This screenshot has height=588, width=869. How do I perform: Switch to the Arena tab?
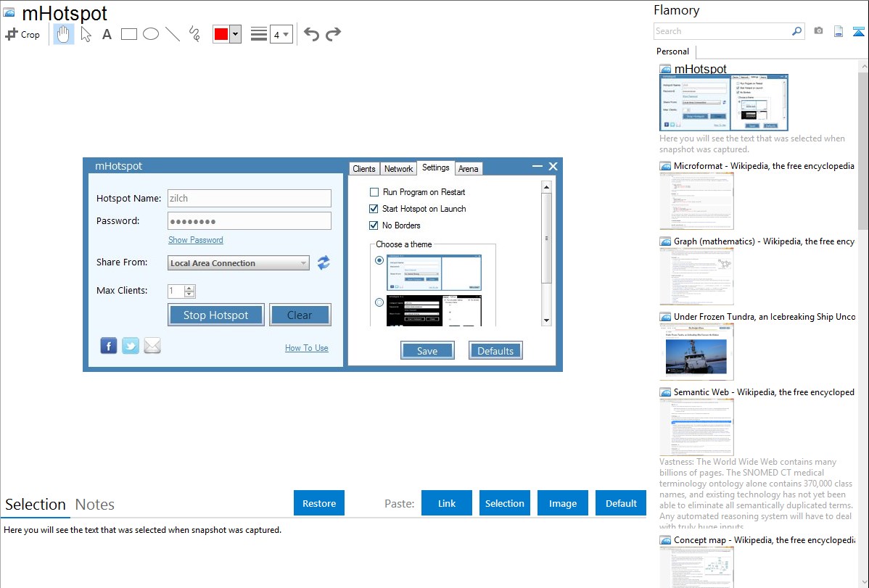tap(469, 168)
